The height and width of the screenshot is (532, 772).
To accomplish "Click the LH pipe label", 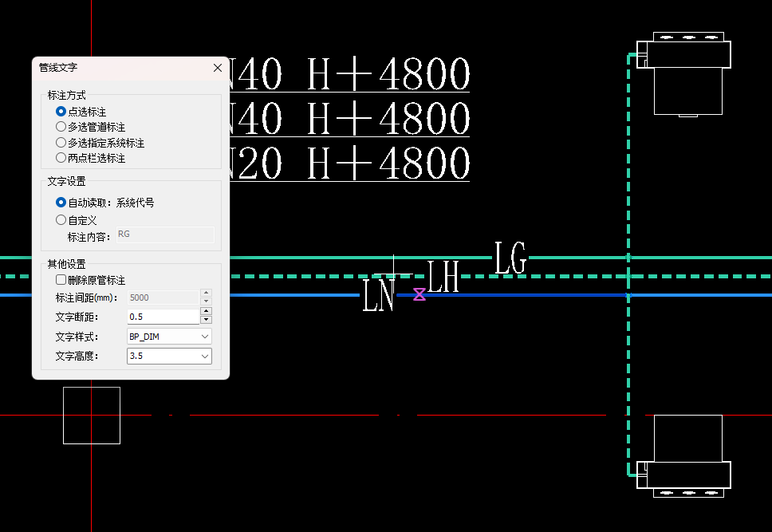I will click(443, 276).
